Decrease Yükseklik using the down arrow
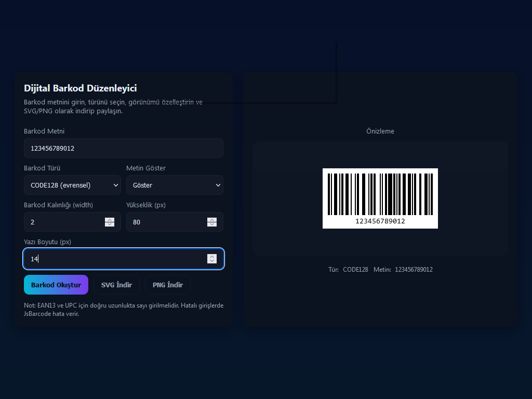Viewport: 532px width, 399px height. [x=212, y=224]
